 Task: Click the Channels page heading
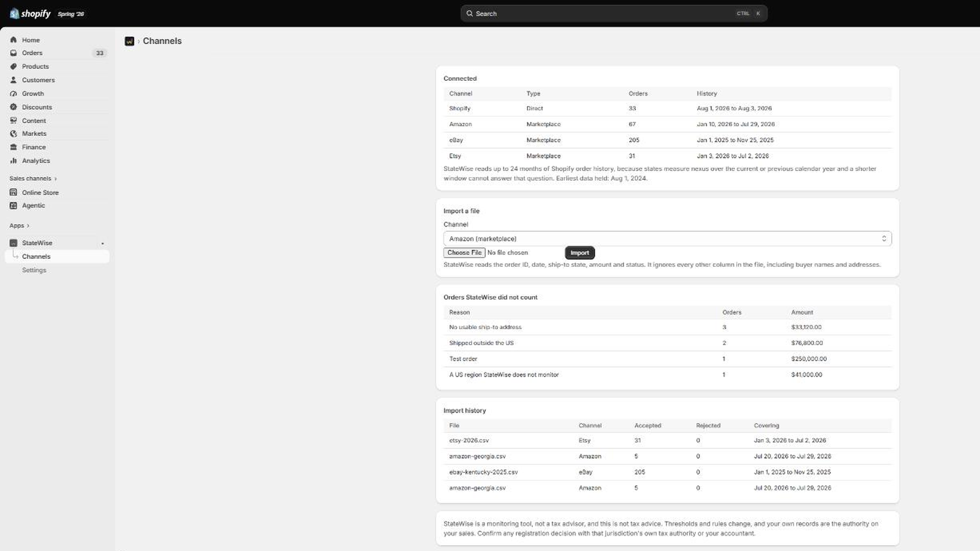(162, 41)
